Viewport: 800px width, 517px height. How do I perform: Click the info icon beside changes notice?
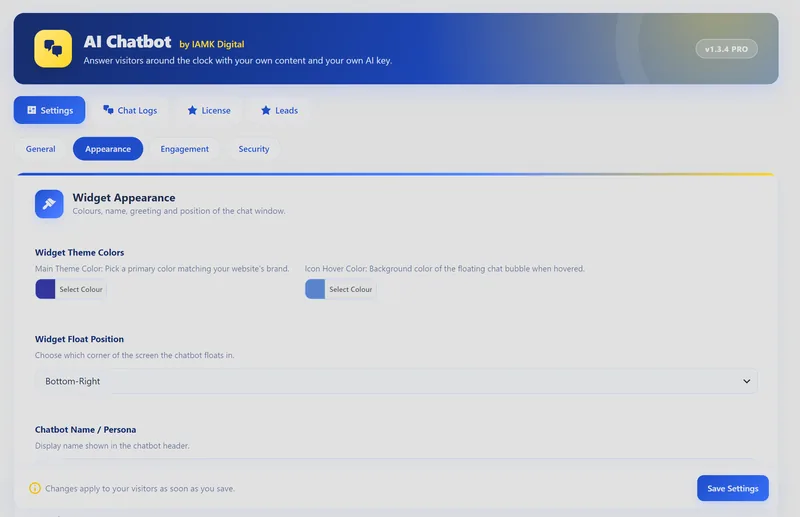(x=35, y=488)
